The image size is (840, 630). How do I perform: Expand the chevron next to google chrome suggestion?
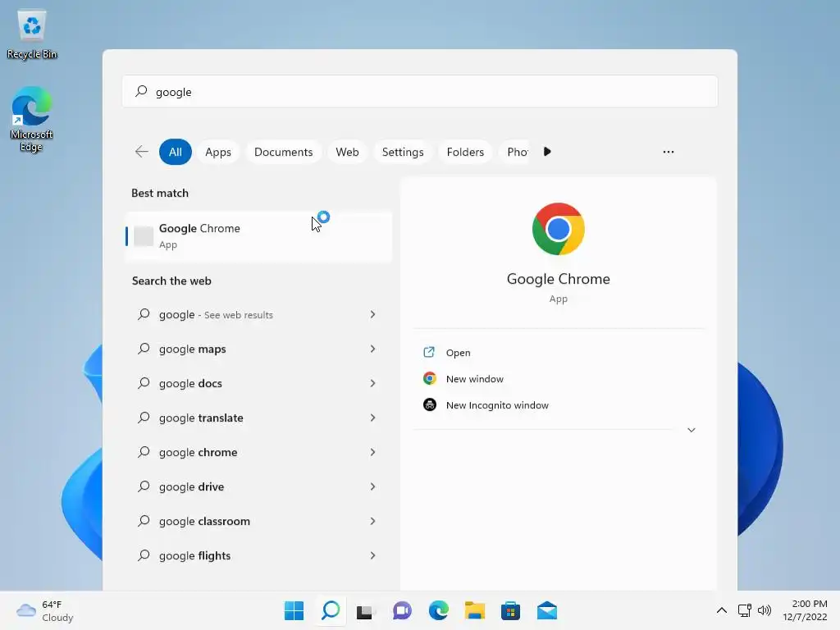pyautogui.click(x=373, y=452)
